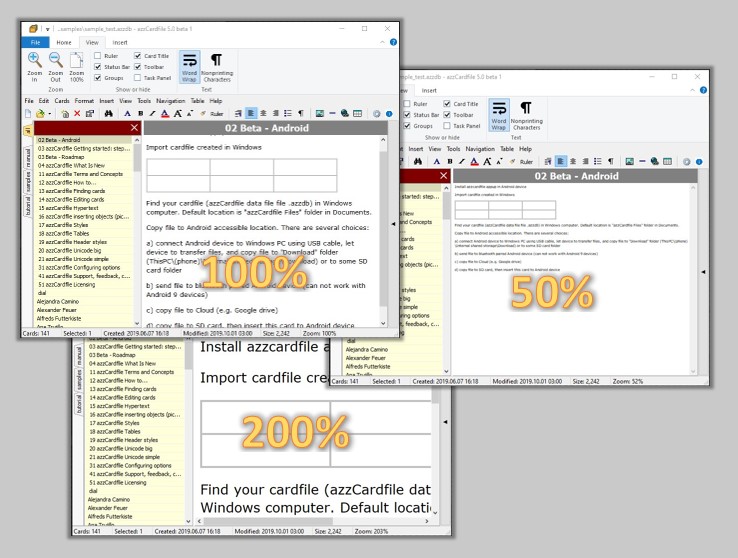The width and height of the screenshot is (738, 558).
Task: Click Zoom Out in the 100% window ribbon
Action: (56, 67)
